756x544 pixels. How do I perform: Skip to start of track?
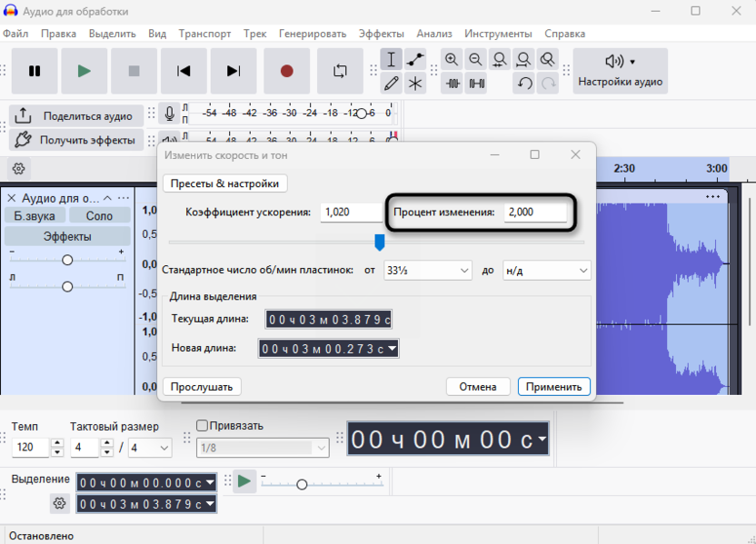point(184,71)
